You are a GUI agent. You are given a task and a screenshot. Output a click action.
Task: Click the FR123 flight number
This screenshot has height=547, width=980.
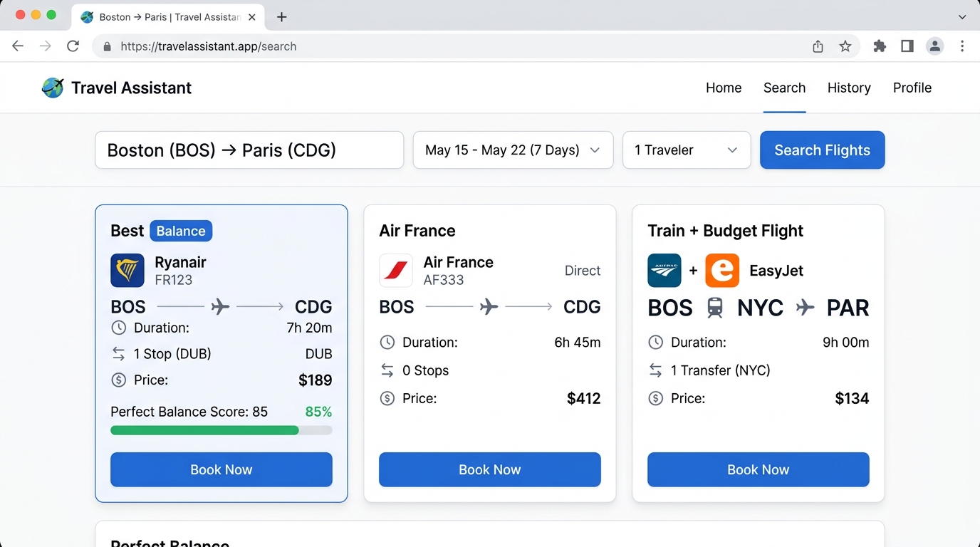(x=174, y=280)
